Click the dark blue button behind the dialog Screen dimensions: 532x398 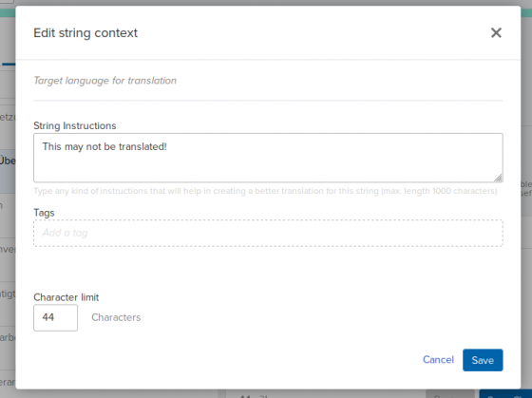coord(505,393)
